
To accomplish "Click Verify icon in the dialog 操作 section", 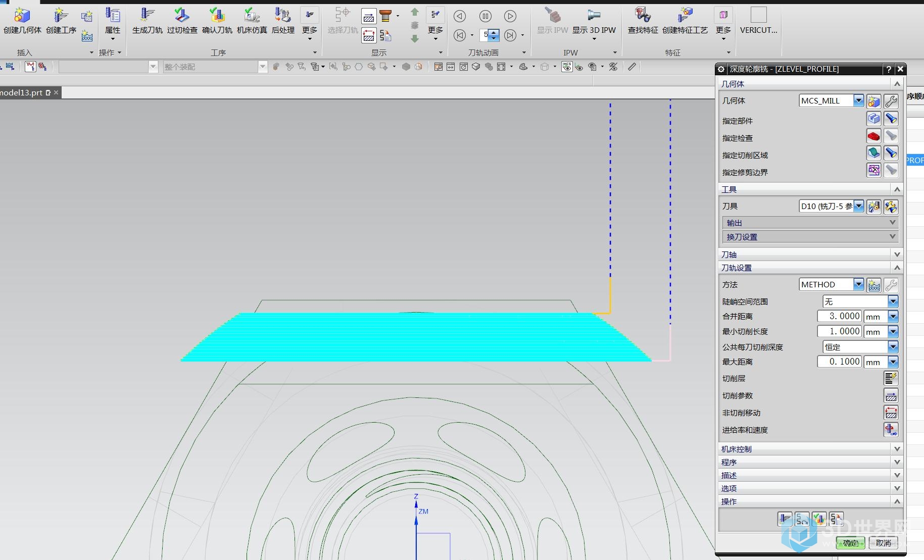I will coord(819,519).
